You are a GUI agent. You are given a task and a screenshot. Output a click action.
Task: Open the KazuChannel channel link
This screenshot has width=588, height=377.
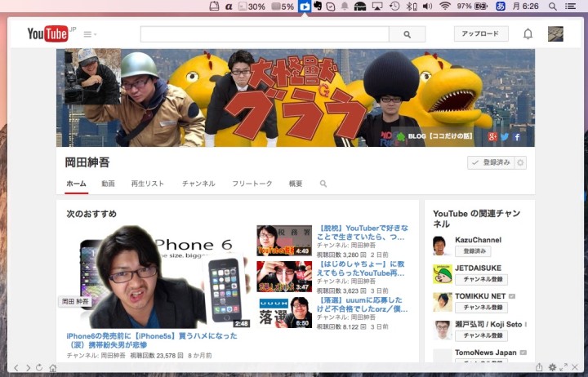478,240
